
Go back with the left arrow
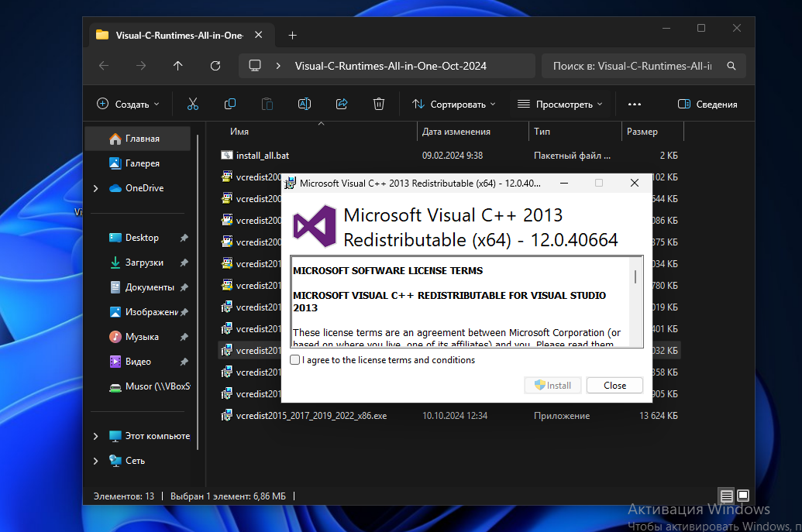pos(104,66)
